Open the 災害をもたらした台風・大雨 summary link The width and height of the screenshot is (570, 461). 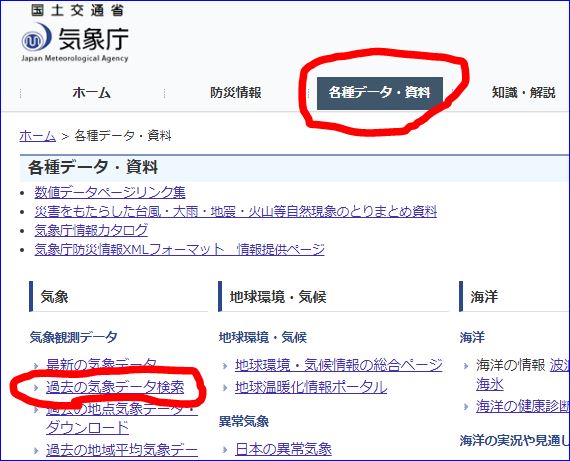(236, 211)
